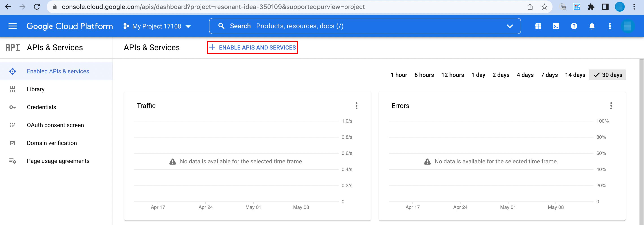Screen dimensions: 644x225
Task: Open Domain verification page
Action: point(56,143)
